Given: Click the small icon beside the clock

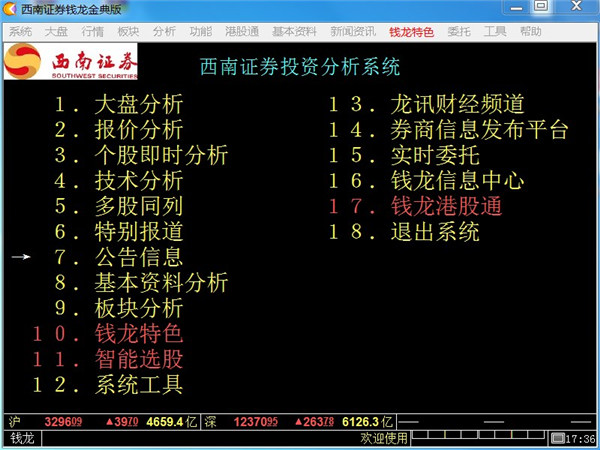Looking at the screenshot, I should coord(558,437).
